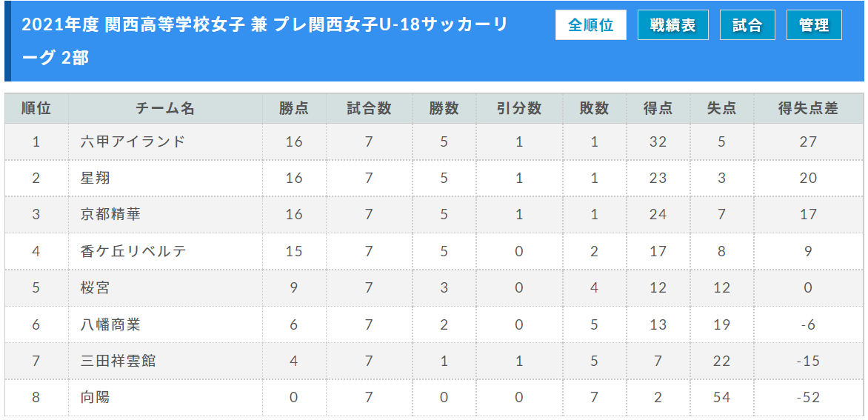Image resolution: width=868 pixels, height=420 pixels.
Task: Click the 試合数 column header
Action: pyautogui.click(x=370, y=108)
